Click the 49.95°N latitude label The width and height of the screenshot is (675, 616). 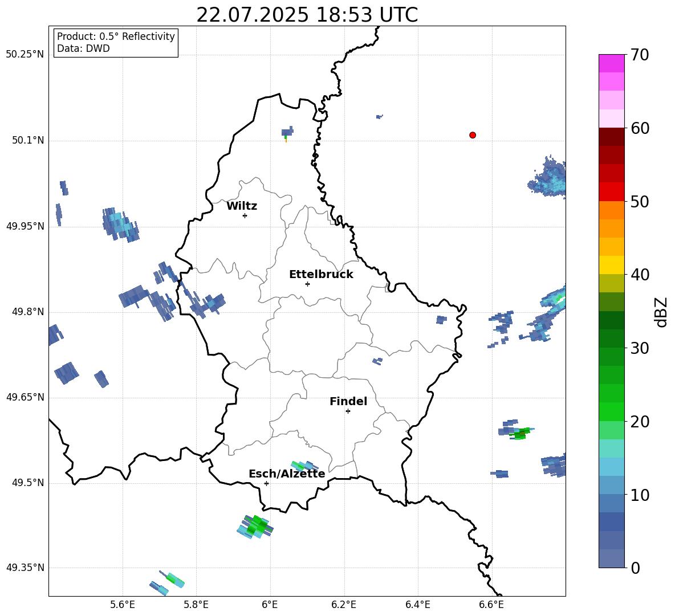coord(25,226)
